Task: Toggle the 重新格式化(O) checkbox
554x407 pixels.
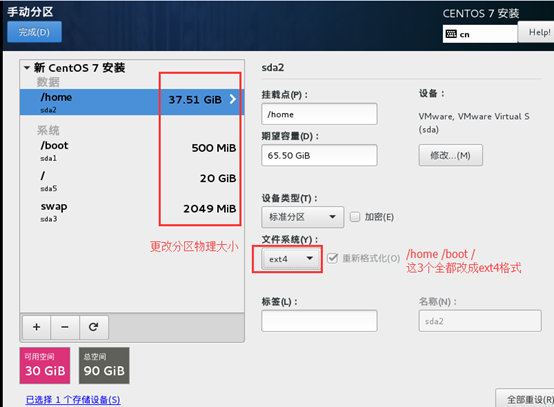Action: click(x=332, y=258)
